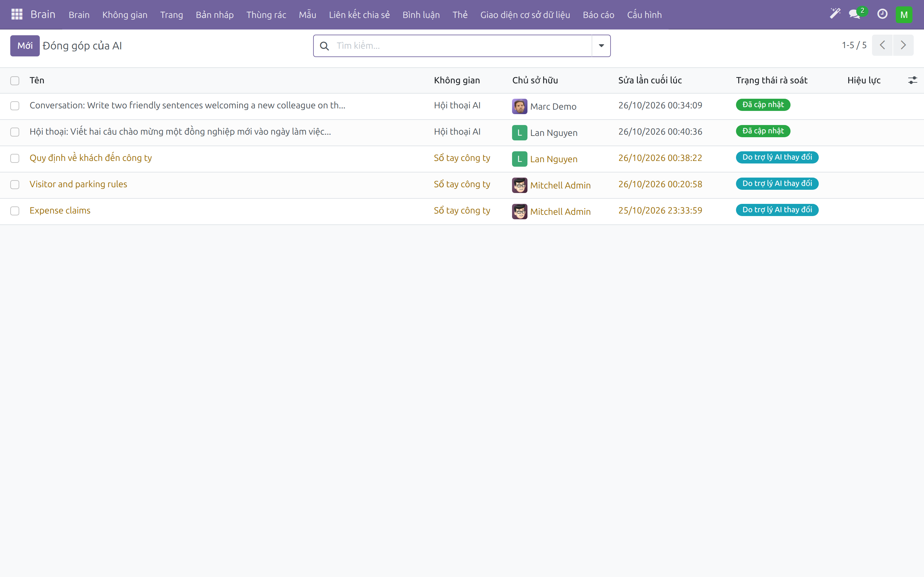Open the Quy định về khách đến công ty record
The image size is (924, 577).
(x=91, y=158)
